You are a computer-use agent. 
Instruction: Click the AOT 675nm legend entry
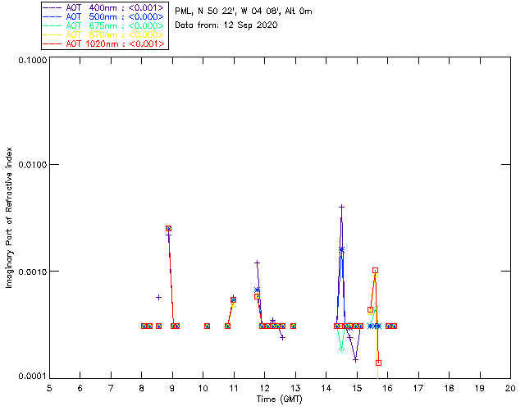pos(104,25)
